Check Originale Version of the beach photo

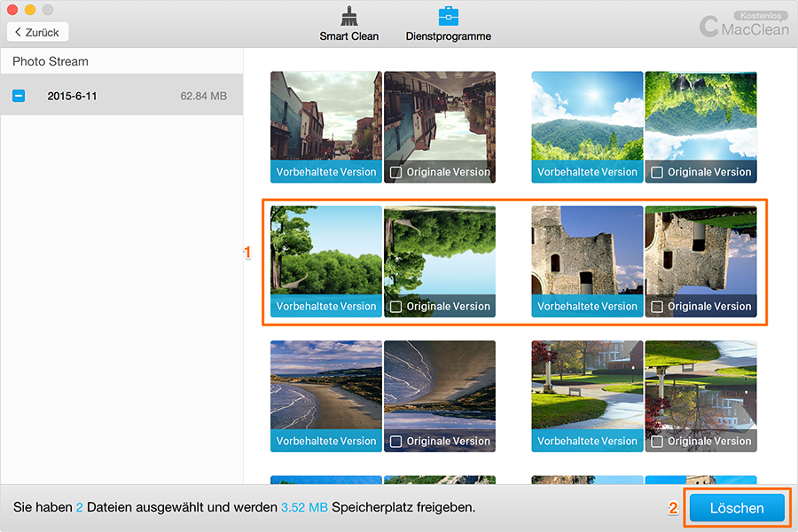coord(396,442)
